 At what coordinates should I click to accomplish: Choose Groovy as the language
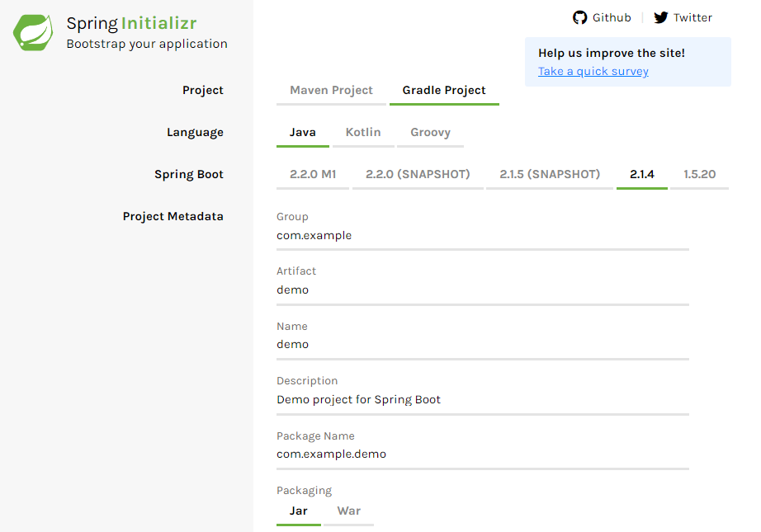(x=431, y=133)
